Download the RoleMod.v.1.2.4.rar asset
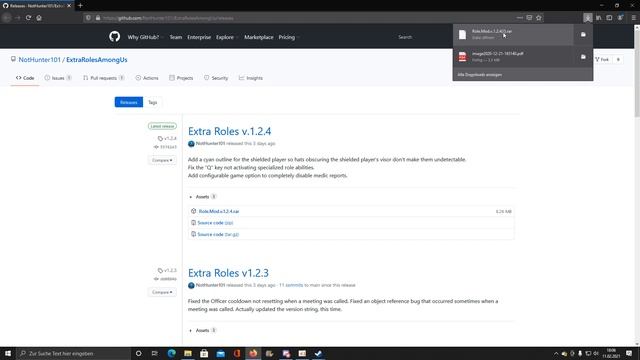This screenshot has width=640, height=360. (219, 211)
